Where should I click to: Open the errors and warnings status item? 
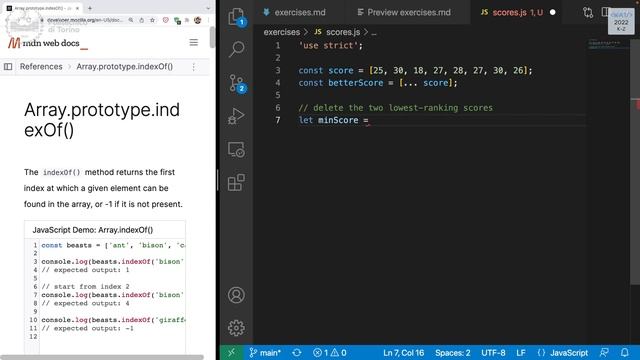330,353
